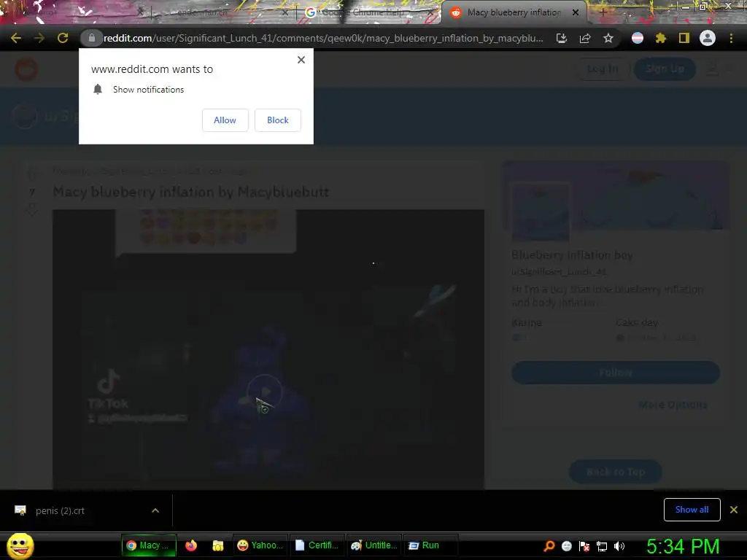Open the network tray icon

602,546
